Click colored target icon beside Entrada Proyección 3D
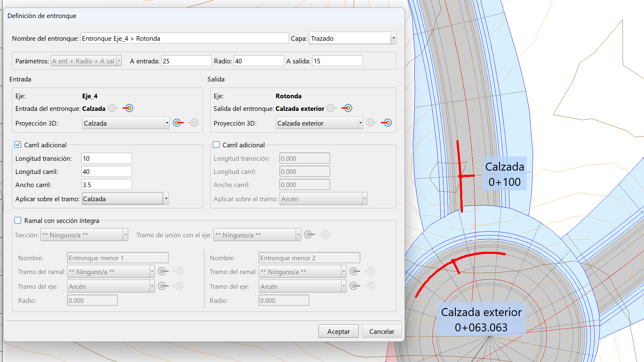This screenshot has height=362, width=644. point(178,123)
